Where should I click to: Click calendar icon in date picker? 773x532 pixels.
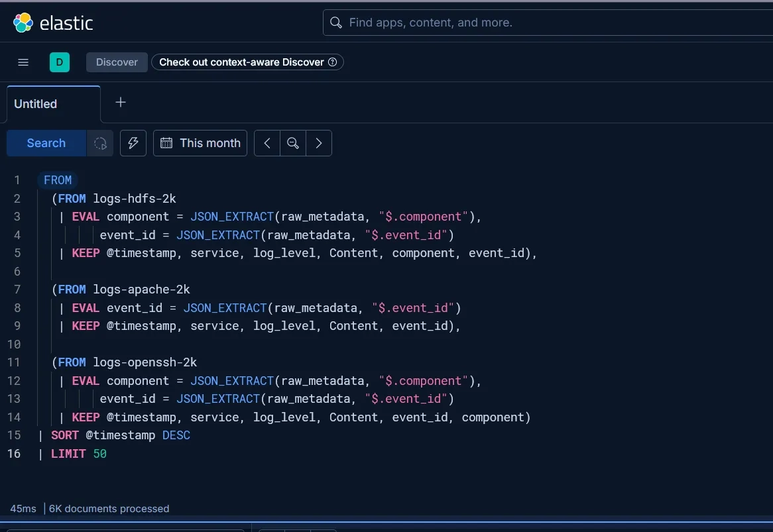coord(166,143)
